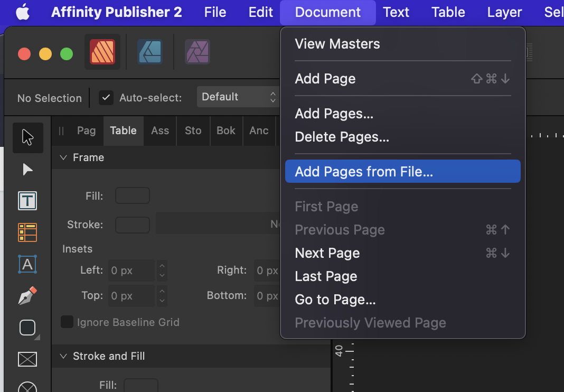Collapse the Frame section

point(63,157)
